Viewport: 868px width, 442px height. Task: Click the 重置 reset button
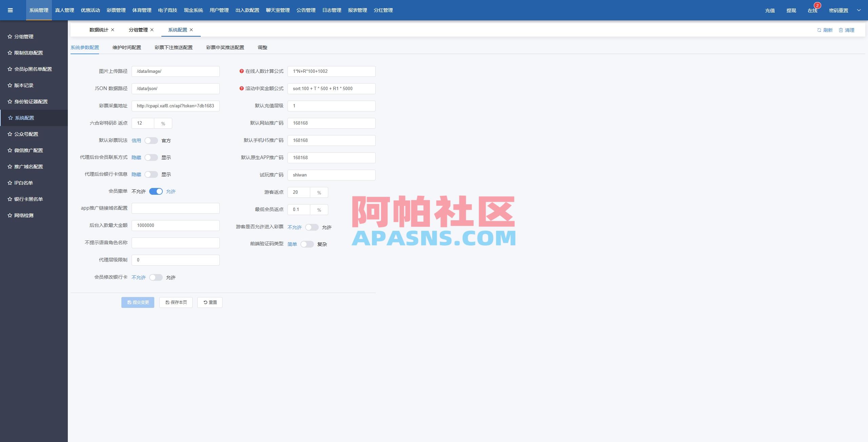click(x=210, y=302)
